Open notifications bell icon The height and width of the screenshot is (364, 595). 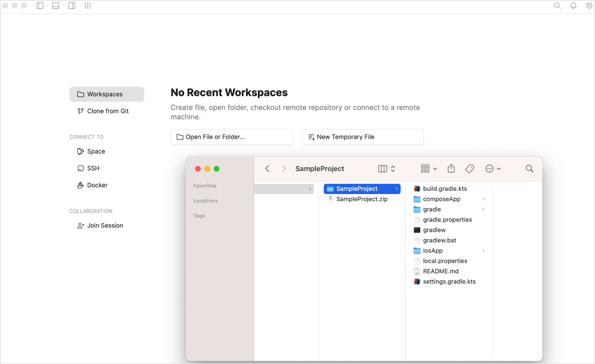pos(573,6)
